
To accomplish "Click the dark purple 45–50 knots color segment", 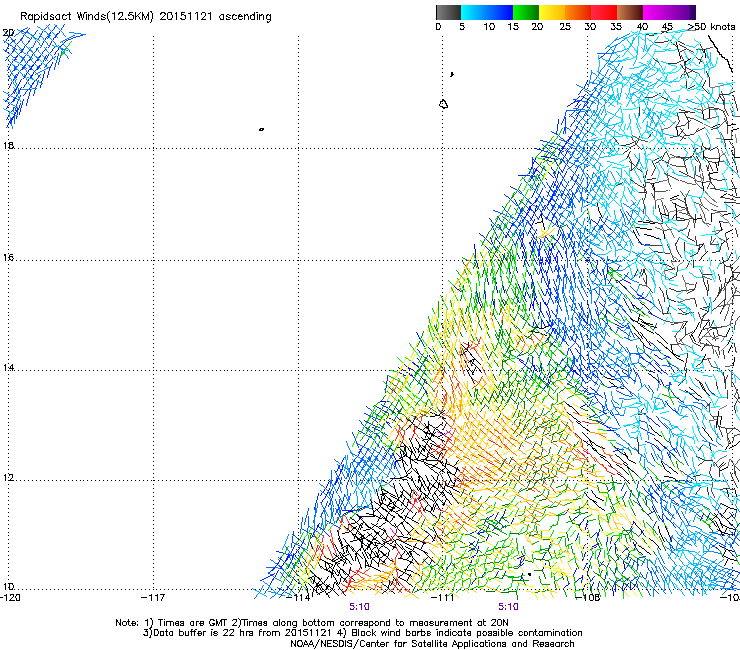I will 682,12.
